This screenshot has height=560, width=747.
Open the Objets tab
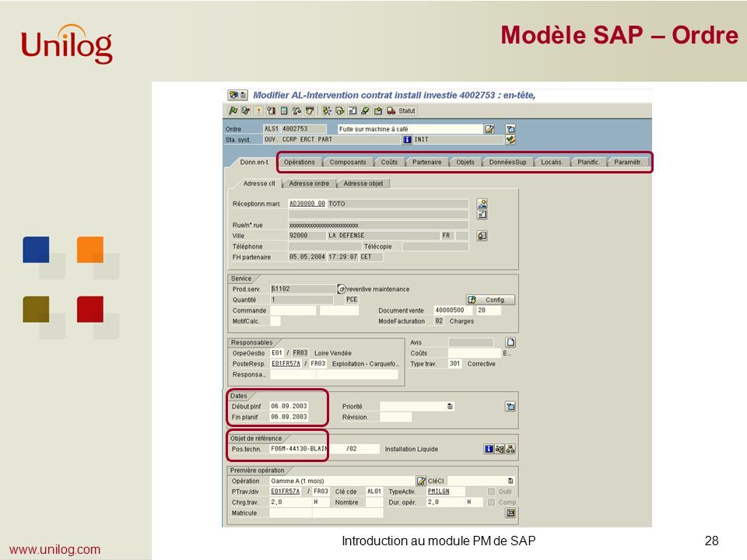pyautogui.click(x=465, y=163)
